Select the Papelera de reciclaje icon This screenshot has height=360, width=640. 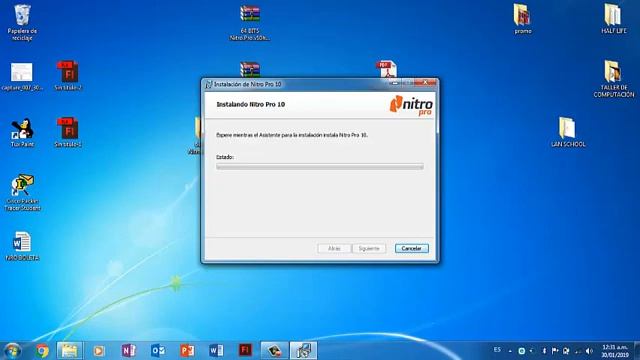tap(22, 22)
